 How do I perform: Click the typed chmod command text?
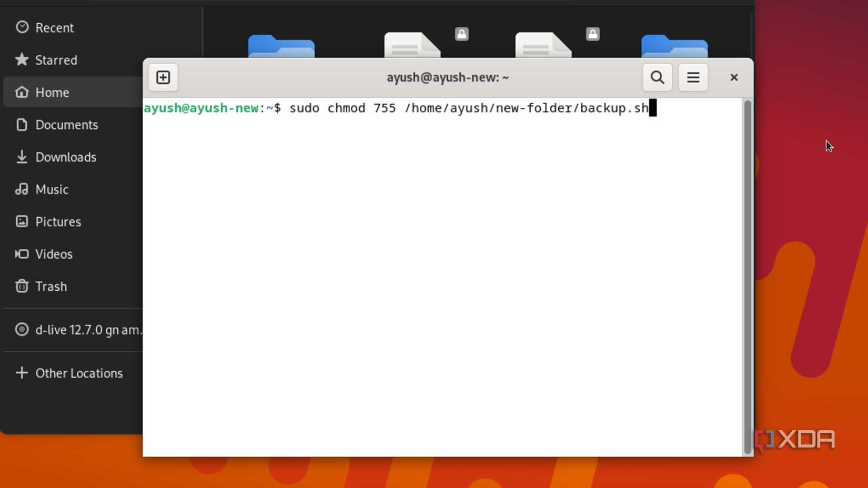click(x=469, y=108)
